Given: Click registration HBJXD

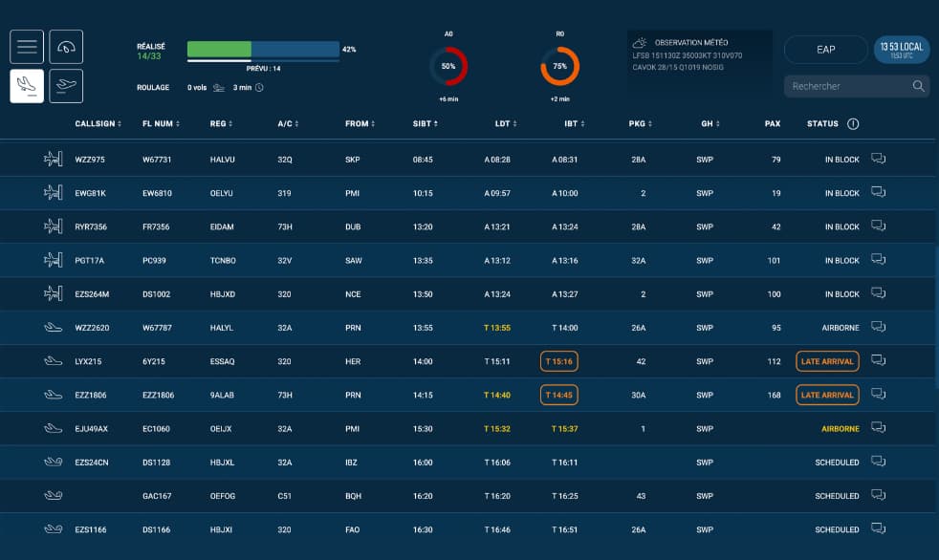Looking at the screenshot, I should click(x=222, y=294).
